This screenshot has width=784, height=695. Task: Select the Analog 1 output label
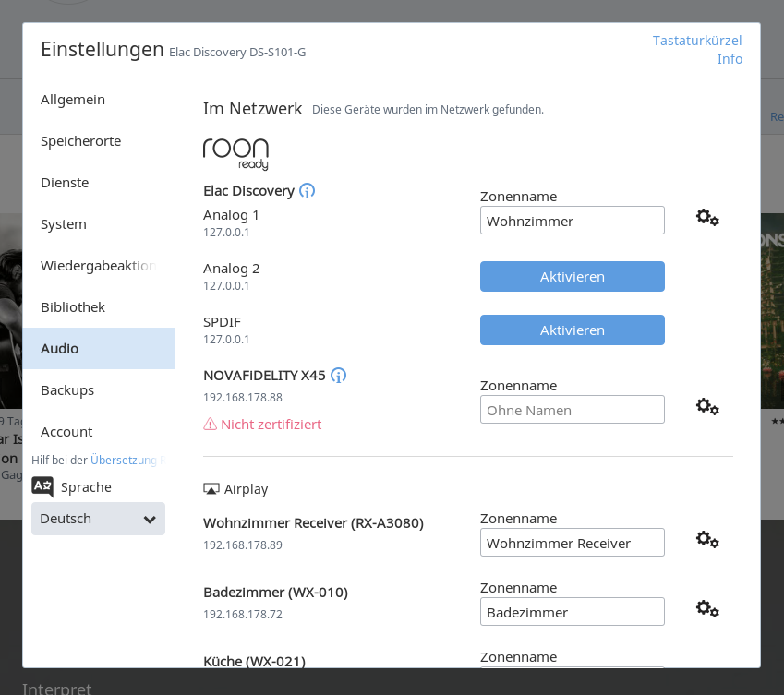[x=231, y=215]
